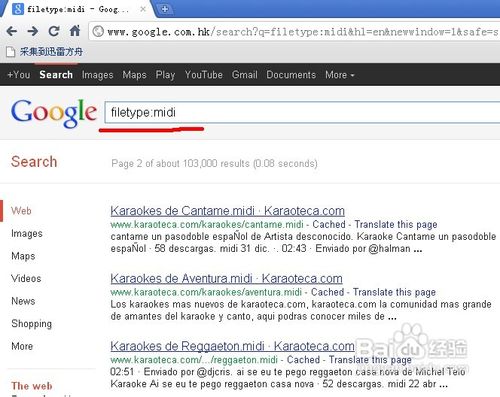The width and height of the screenshot is (500, 397).
Task: Expand the More dropdown in black bar
Action: (340, 75)
